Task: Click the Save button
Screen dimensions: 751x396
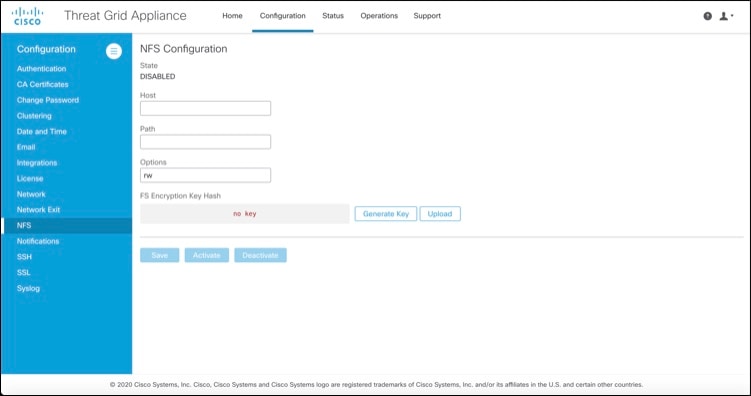Action: pos(159,255)
